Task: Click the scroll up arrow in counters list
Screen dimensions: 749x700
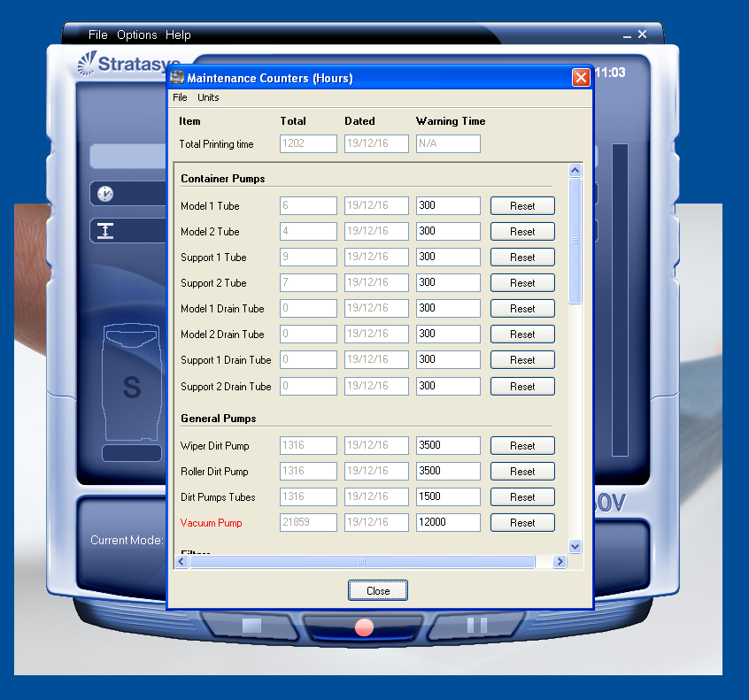Action: tap(575, 171)
